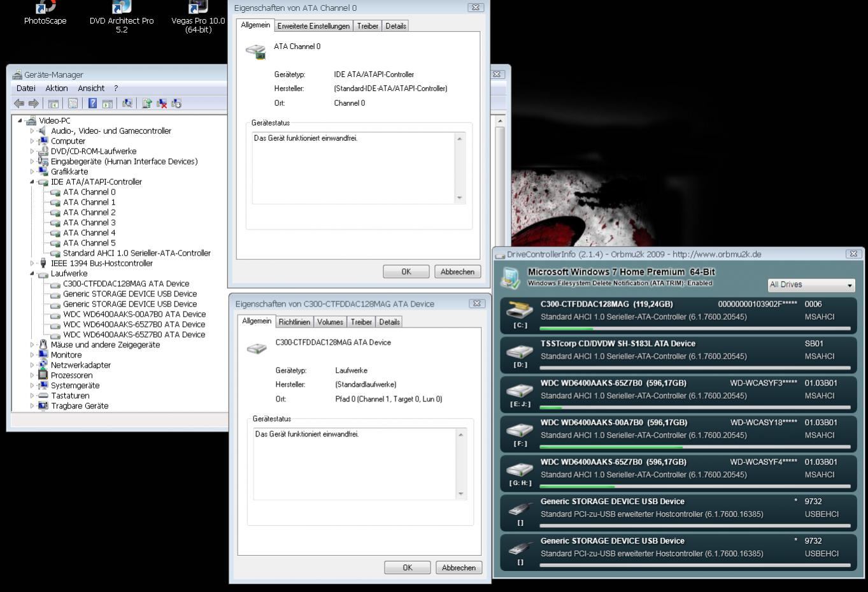Open the DVD Architect Pro 5.2 desktop shortcut
The height and width of the screenshot is (592, 868).
click(122, 17)
